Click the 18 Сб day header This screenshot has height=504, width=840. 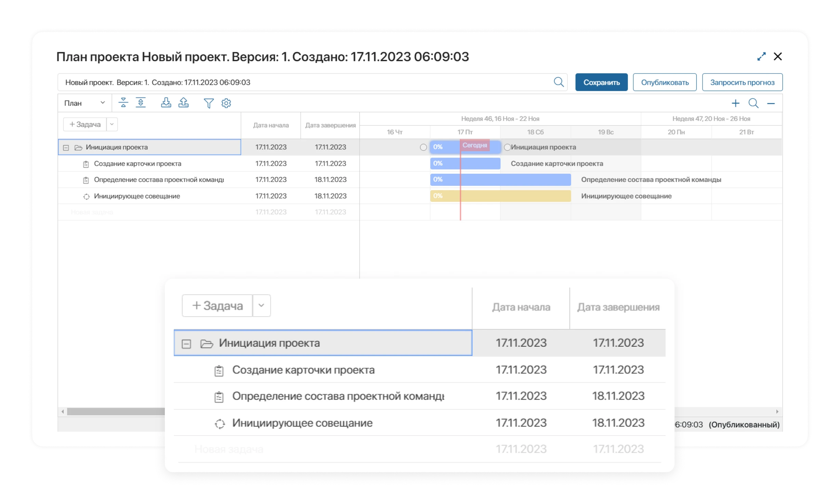[x=535, y=132]
